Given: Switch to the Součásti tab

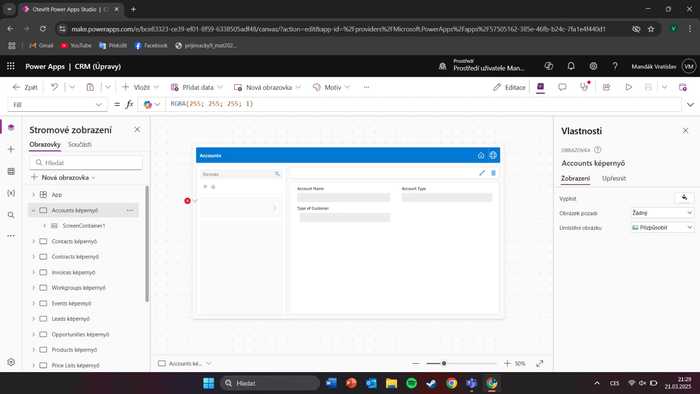Looking at the screenshot, I should (x=79, y=144).
